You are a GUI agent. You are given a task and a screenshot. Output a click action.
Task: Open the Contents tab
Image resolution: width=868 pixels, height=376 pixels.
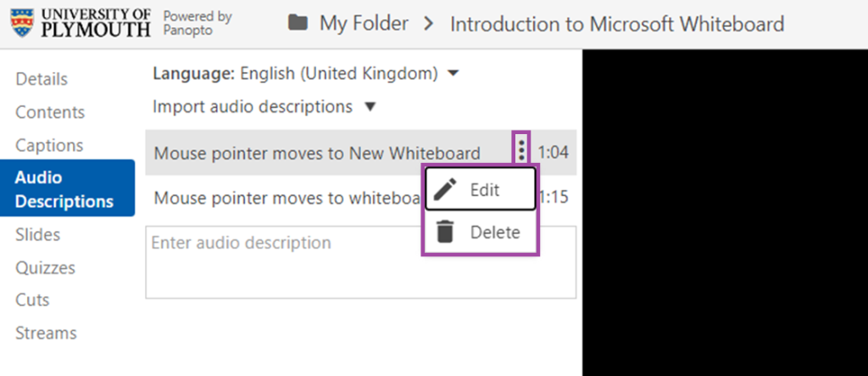(x=50, y=112)
